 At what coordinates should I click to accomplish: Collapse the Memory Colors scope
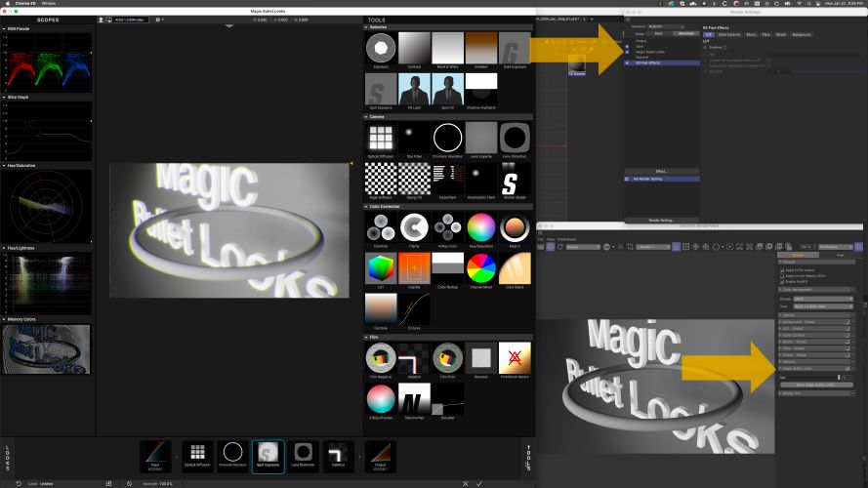click(4, 319)
